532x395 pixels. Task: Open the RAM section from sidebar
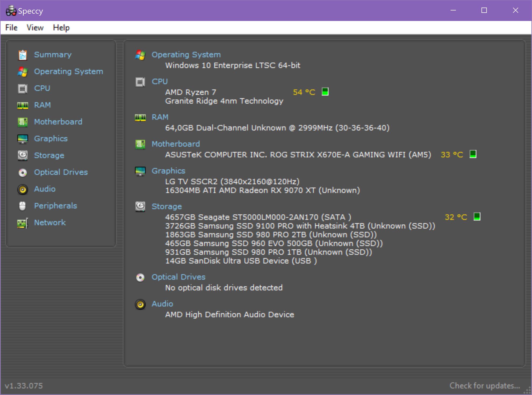(x=42, y=105)
